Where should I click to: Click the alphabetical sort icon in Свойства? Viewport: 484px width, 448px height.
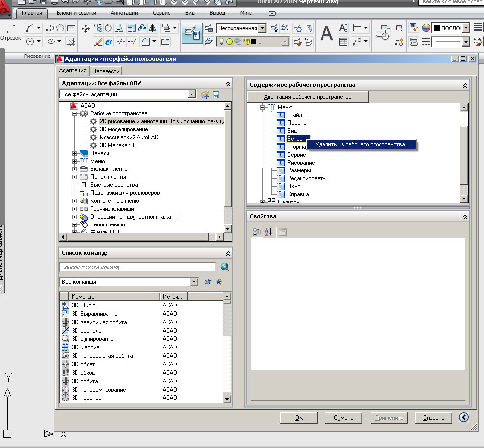tap(268, 232)
